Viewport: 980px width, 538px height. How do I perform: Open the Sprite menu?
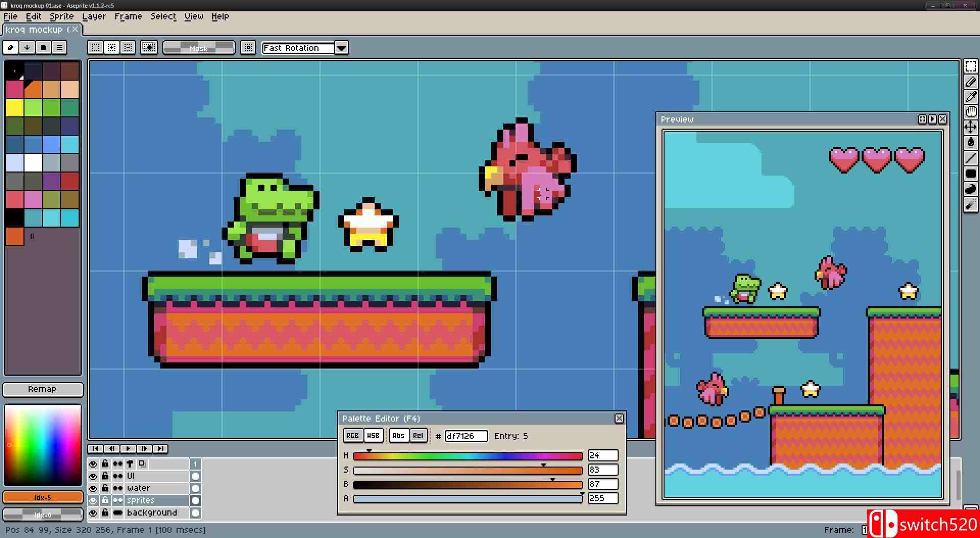[x=61, y=16]
